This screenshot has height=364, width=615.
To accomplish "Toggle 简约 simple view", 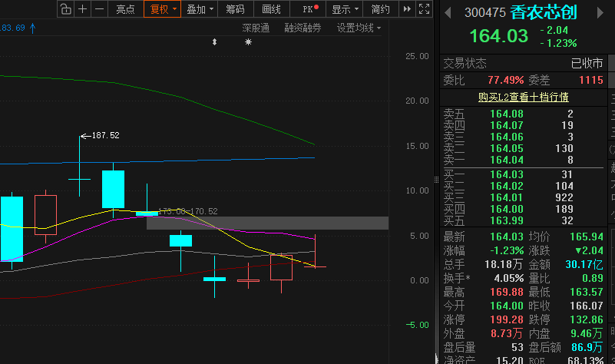I will 381,9.
